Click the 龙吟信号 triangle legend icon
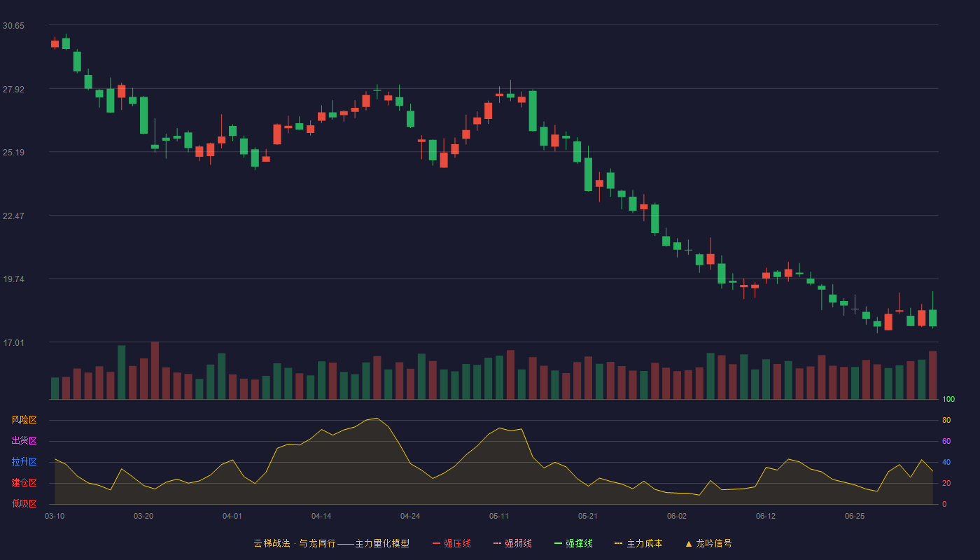The width and height of the screenshot is (980, 560). (x=689, y=543)
